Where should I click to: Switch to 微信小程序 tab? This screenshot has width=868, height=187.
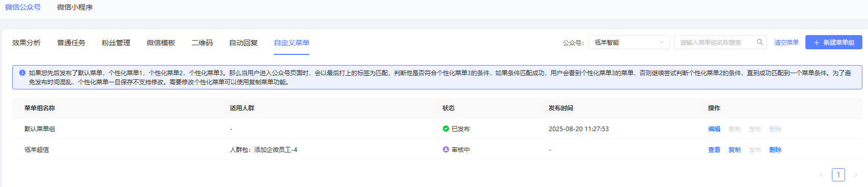[x=75, y=7]
